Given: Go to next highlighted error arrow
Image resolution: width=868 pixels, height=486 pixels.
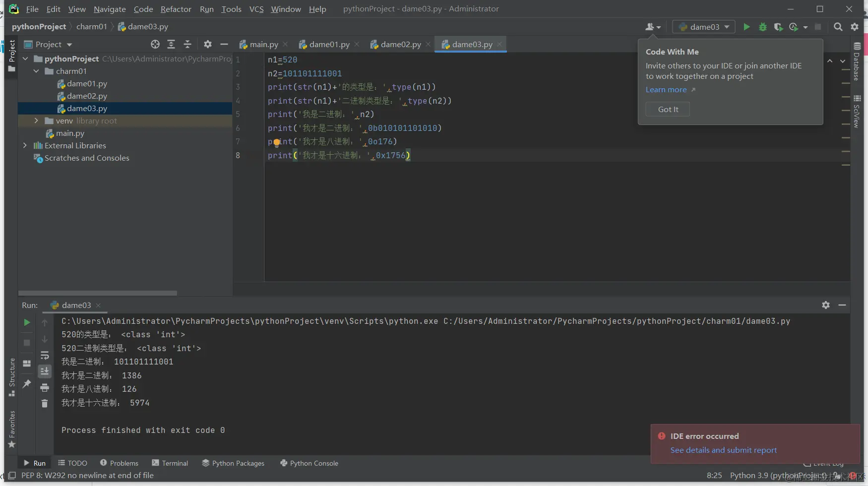Looking at the screenshot, I should coord(843,61).
